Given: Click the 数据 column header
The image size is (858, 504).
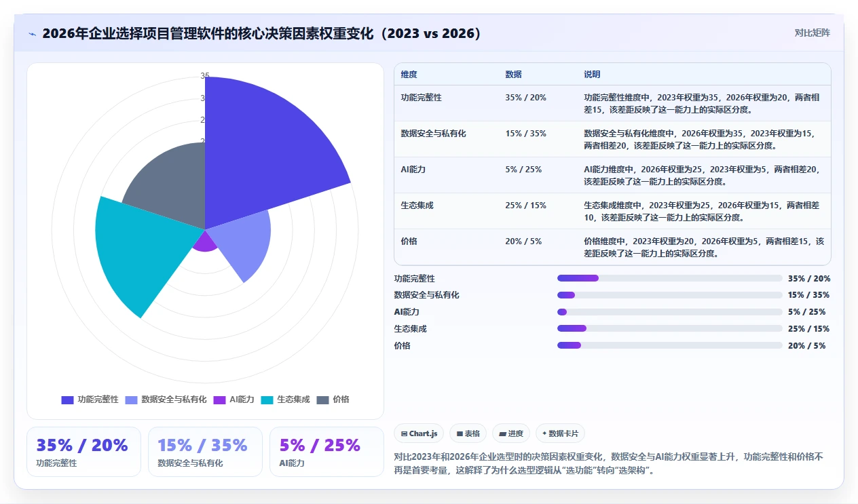Looking at the screenshot, I should pyautogui.click(x=513, y=75).
